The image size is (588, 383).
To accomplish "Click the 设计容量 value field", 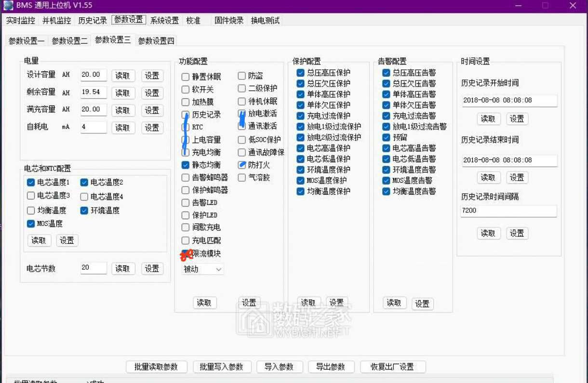I will click(x=94, y=75).
